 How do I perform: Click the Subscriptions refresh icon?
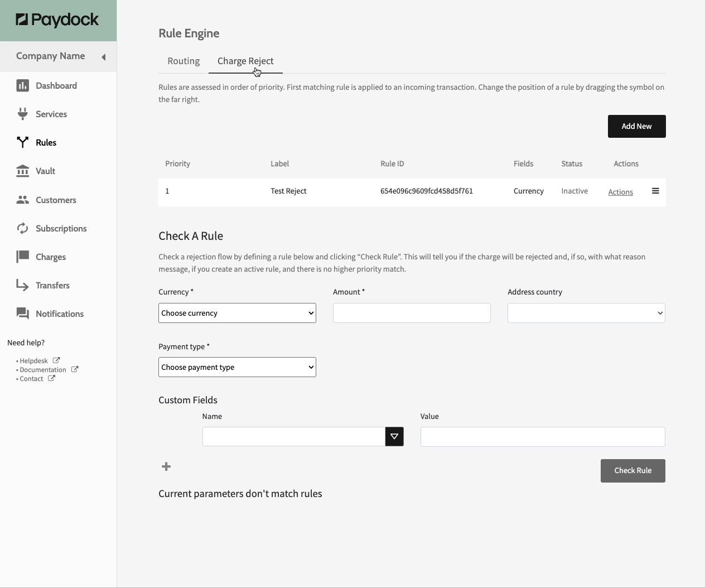pos(22,228)
